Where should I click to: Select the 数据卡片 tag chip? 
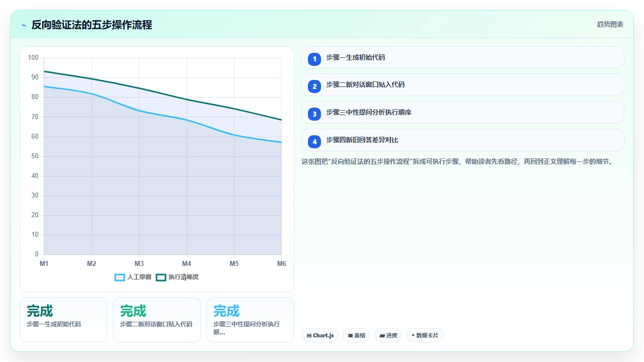(x=425, y=335)
